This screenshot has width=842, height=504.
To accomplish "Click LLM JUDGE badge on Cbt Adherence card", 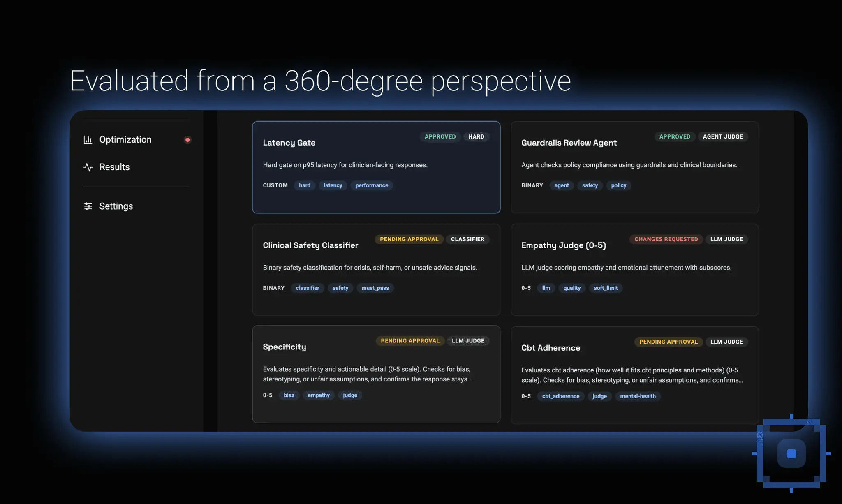I will click(726, 342).
